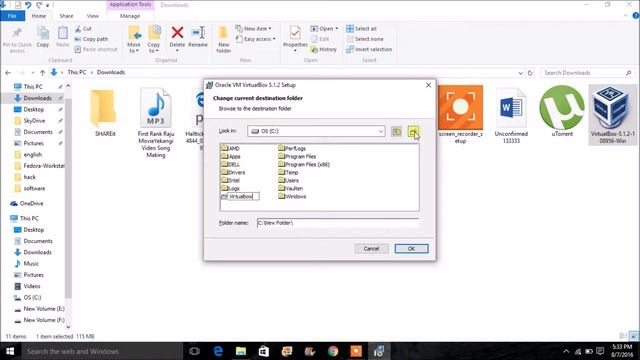640x360 pixels.
Task: Click the New folder ribbon icon
Action: 223,40
